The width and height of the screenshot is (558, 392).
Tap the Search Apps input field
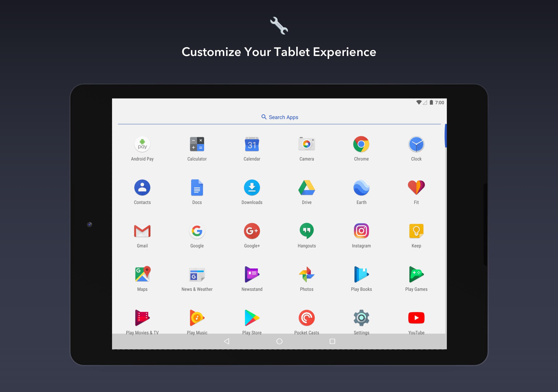pos(279,117)
